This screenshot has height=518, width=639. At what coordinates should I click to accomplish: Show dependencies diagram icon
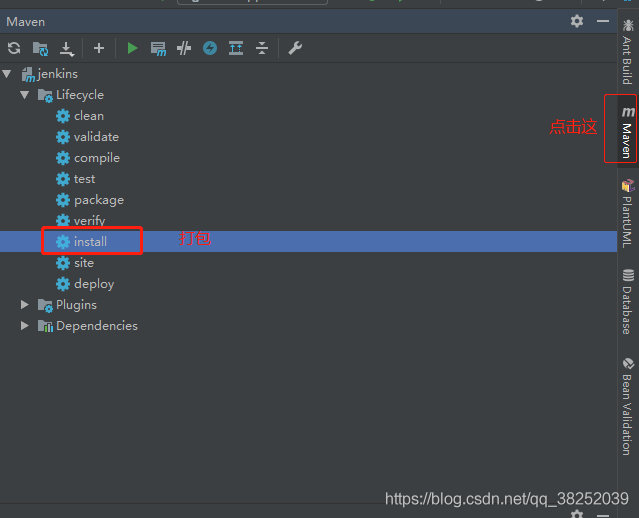tap(236, 48)
